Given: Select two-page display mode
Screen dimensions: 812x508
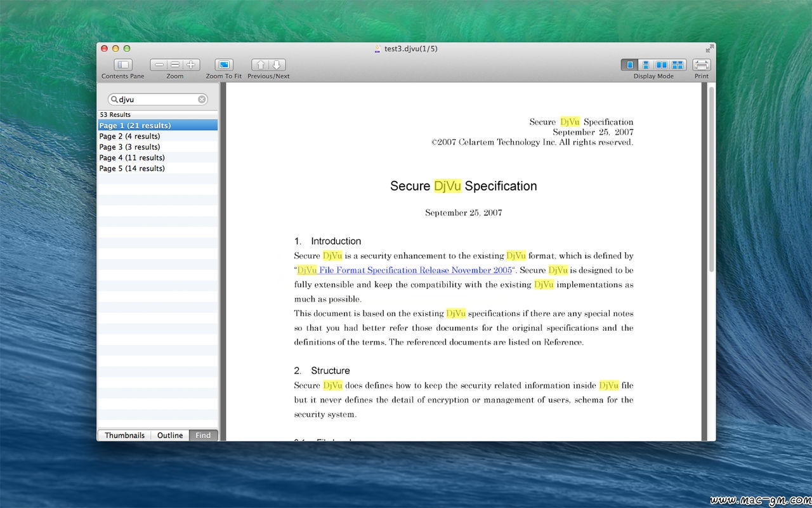Looking at the screenshot, I should (662, 65).
